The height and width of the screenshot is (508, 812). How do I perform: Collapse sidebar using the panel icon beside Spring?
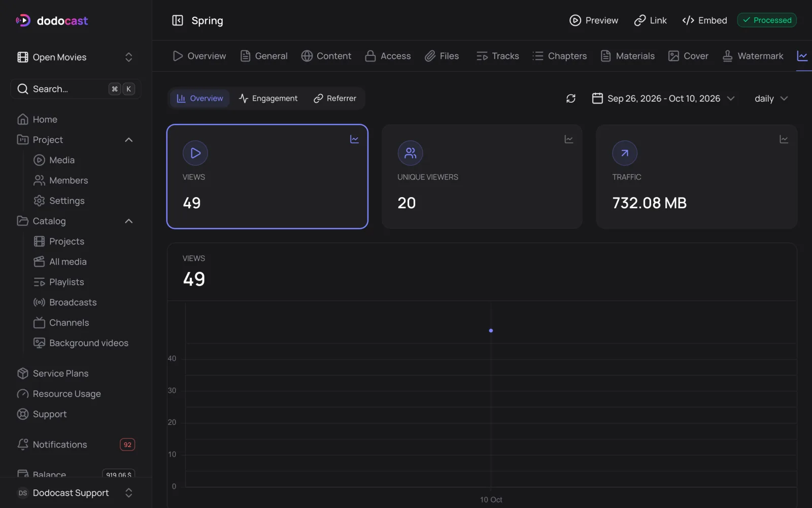pyautogui.click(x=178, y=20)
